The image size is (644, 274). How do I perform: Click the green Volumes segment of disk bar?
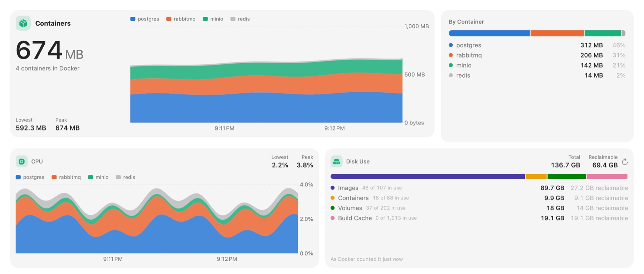(567, 176)
